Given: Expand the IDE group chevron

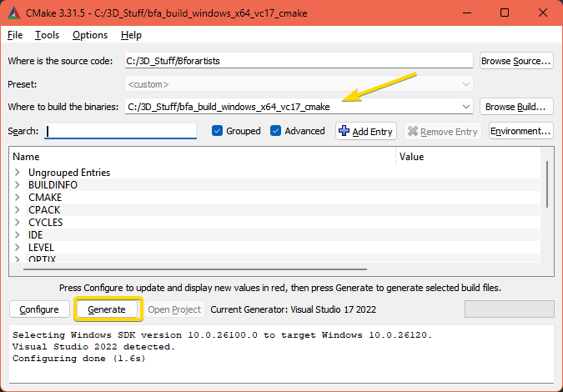Looking at the screenshot, I should point(18,235).
